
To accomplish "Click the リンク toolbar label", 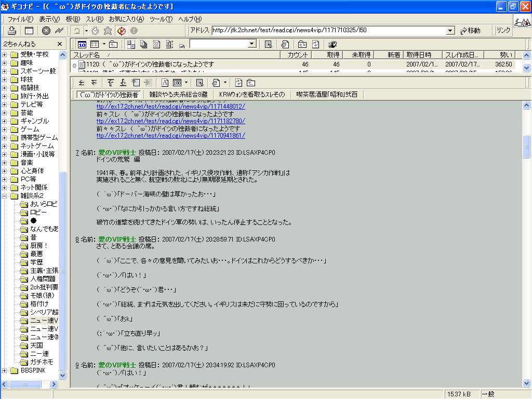I will pyautogui.click(x=503, y=30).
